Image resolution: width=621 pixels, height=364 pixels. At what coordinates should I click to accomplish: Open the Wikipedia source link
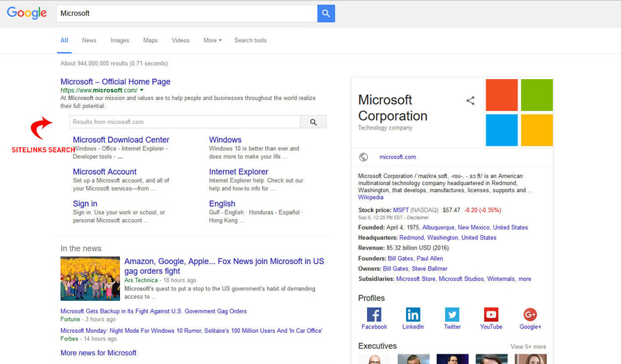(x=371, y=198)
